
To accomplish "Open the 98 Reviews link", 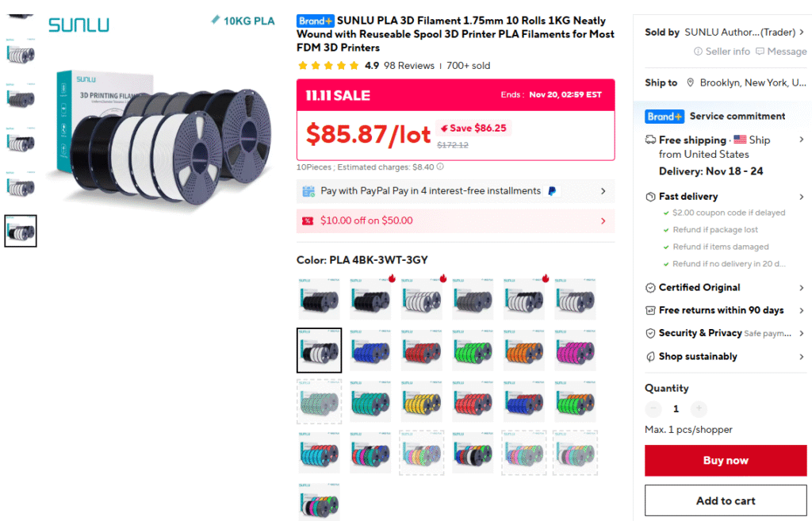I will 409,66.
